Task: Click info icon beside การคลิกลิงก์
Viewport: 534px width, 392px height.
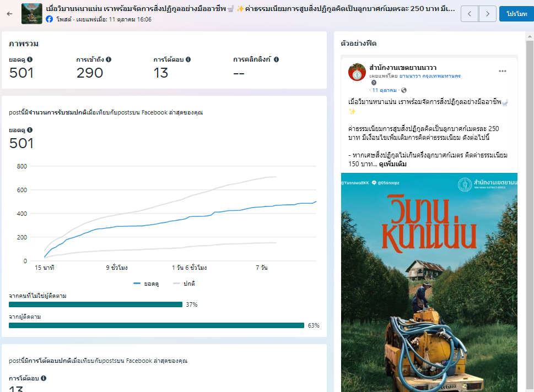Action: [276, 59]
